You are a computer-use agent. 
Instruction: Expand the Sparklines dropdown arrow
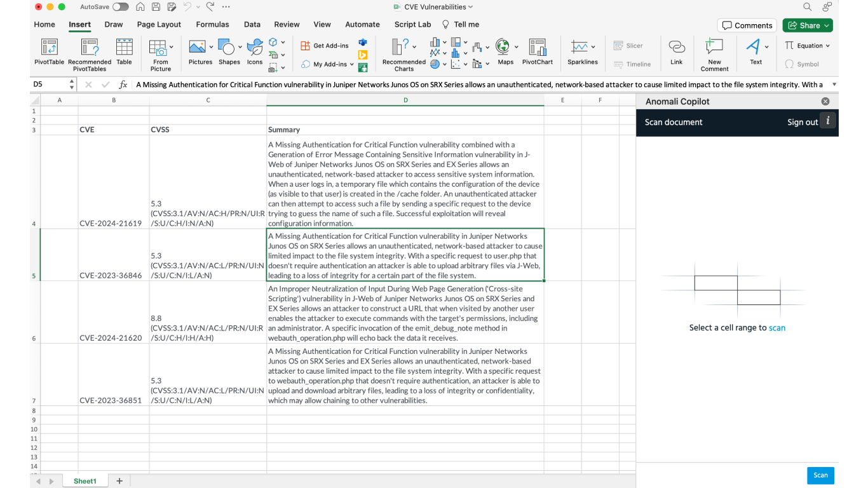coord(593,47)
